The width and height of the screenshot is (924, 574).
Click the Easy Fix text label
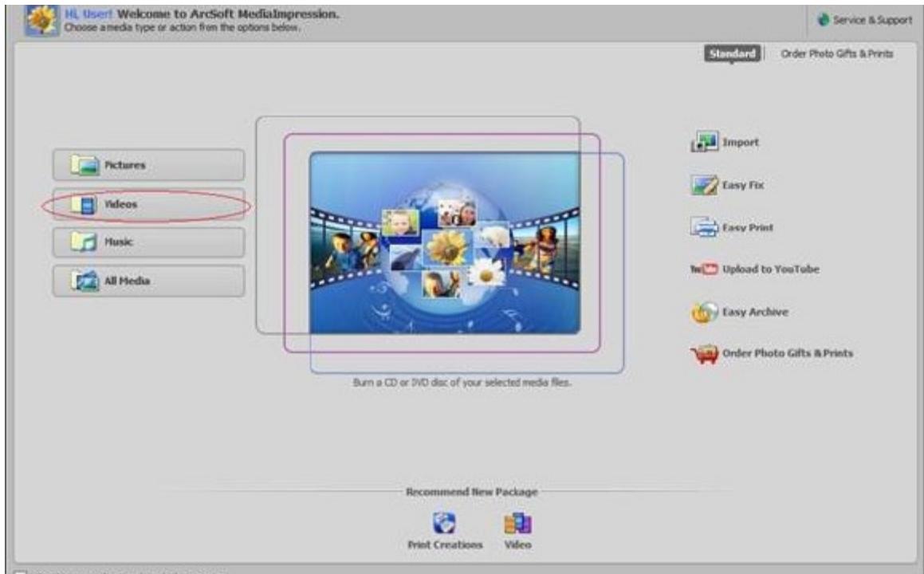coord(743,185)
